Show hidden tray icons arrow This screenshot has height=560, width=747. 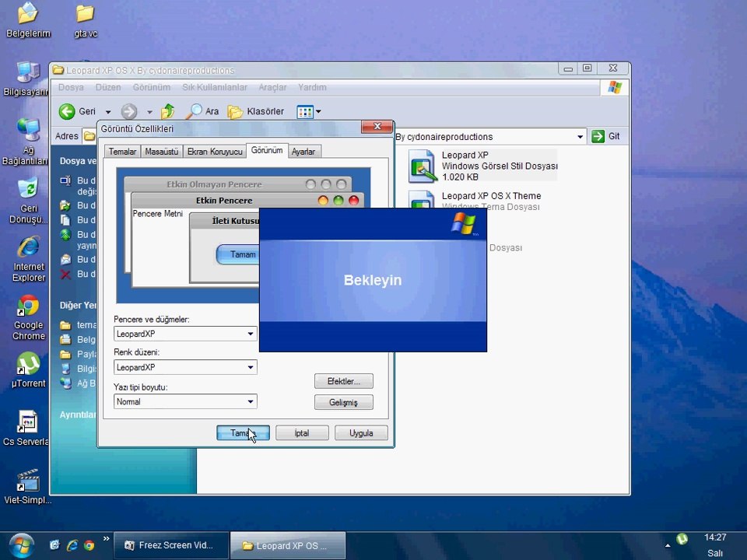coord(668,546)
